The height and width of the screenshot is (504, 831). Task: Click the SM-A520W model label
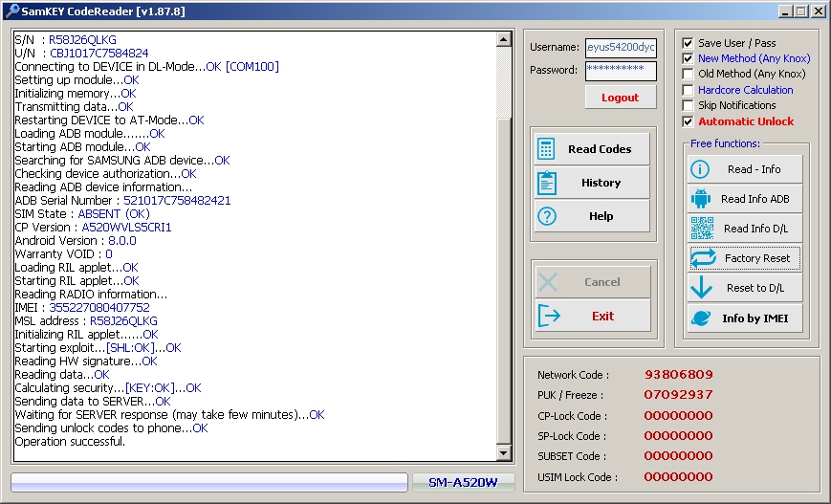[x=463, y=482]
